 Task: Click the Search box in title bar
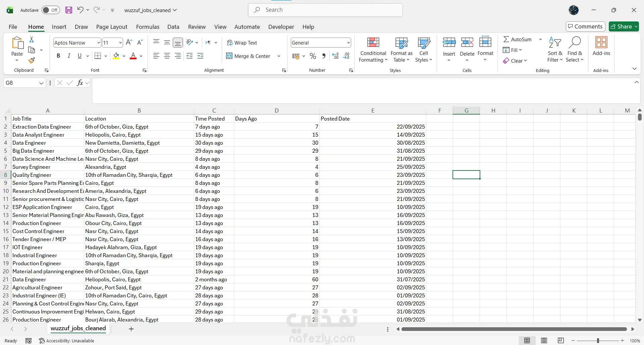tap(325, 10)
